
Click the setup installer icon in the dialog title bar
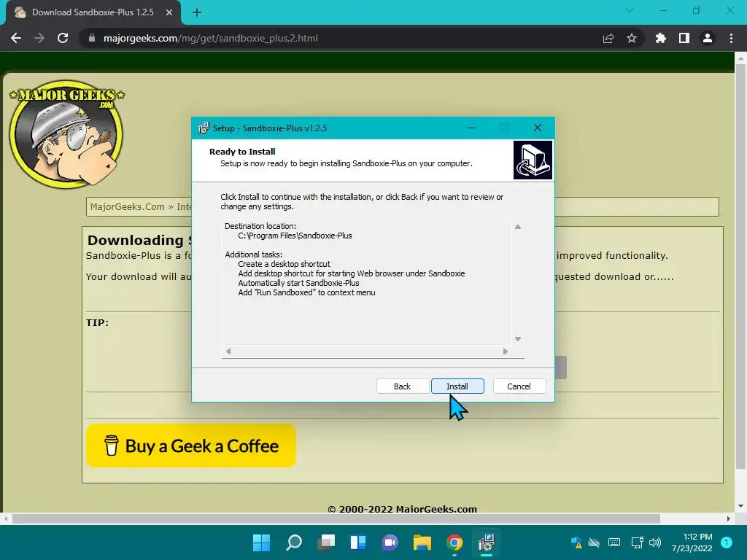click(204, 128)
